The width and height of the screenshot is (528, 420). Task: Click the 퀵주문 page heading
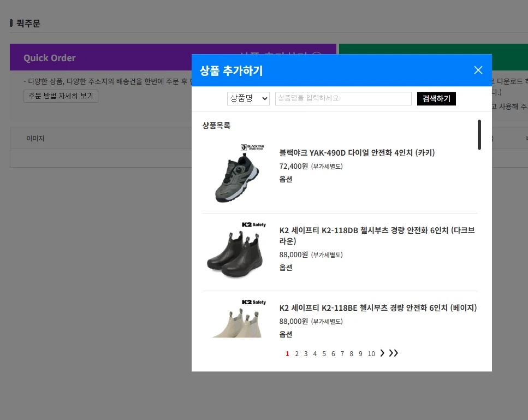(28, 23)
